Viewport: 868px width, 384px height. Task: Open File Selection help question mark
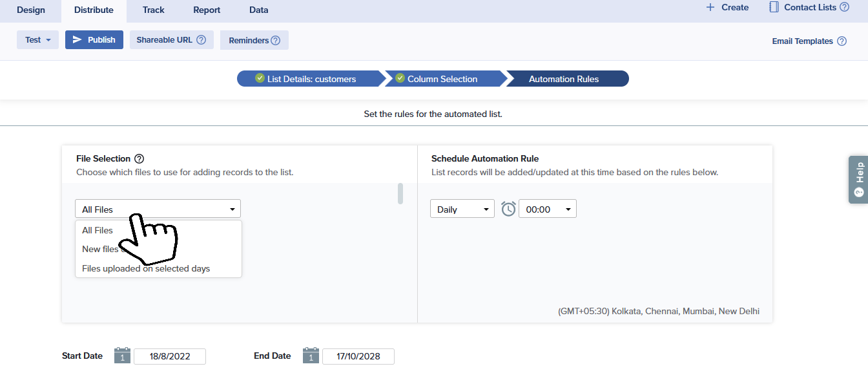tap(139, 159)
